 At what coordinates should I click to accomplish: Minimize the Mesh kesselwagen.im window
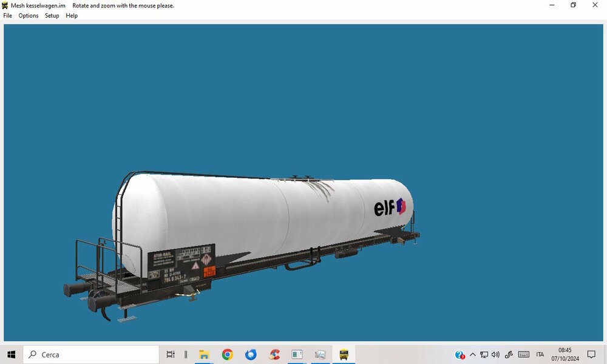coord(552,5)
